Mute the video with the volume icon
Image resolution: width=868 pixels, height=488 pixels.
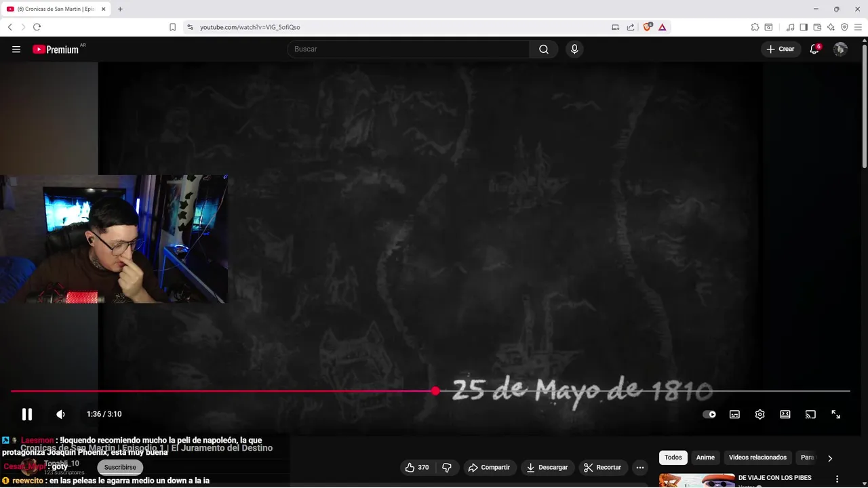tap(60, 414)
